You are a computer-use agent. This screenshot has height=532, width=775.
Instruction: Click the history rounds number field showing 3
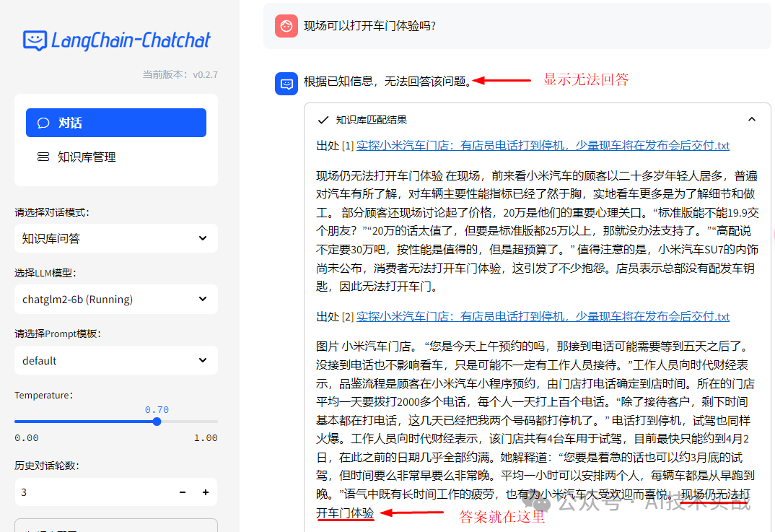[x=94, y=492]
